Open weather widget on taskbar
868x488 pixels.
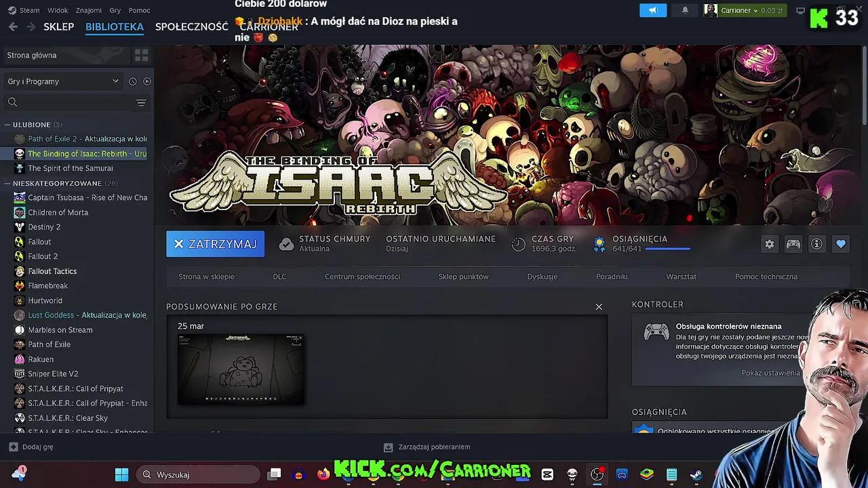coord(19,474)
